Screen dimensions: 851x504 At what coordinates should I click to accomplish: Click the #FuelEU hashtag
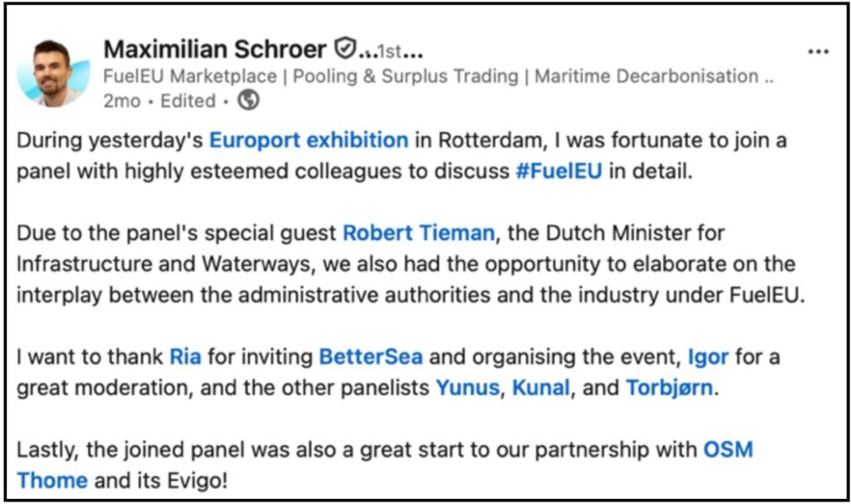click(558, 172)
